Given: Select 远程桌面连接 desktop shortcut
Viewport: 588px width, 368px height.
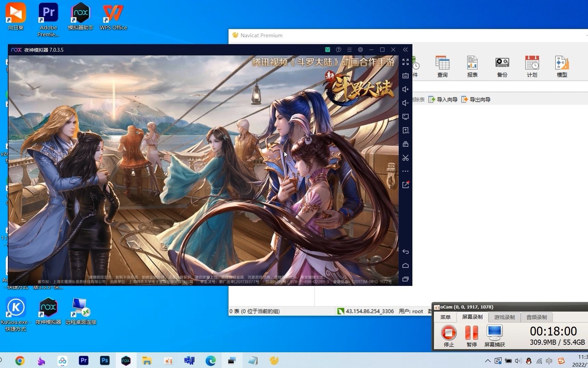Looking at the screenshot, I should [81, 311].
